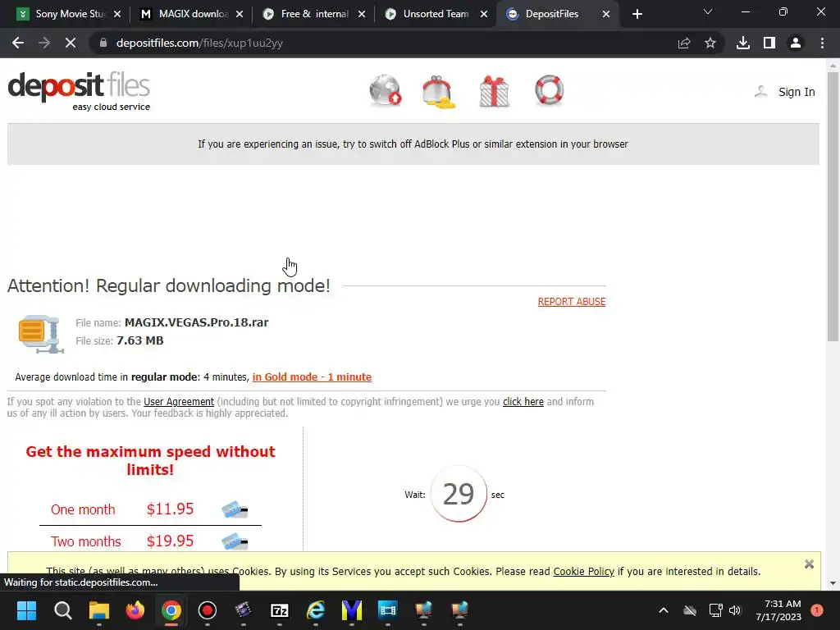Viewport: 840px width, 630px height.
Task: Click the taskbar search magnifier
Action: (62, 610)
